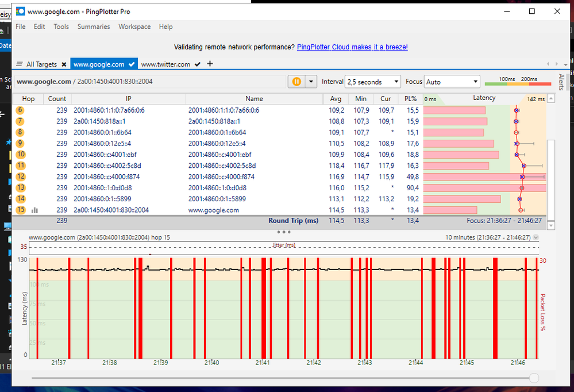The width and height of the screenshot is (574, 392).
Task: Select hop 11 number badge
Action: tap(21, 165)
